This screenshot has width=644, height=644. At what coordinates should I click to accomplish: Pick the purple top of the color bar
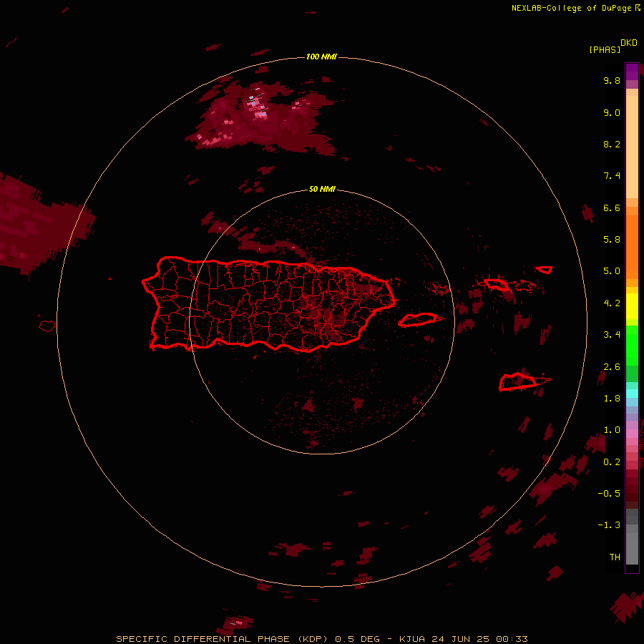[x=632, y=72]
